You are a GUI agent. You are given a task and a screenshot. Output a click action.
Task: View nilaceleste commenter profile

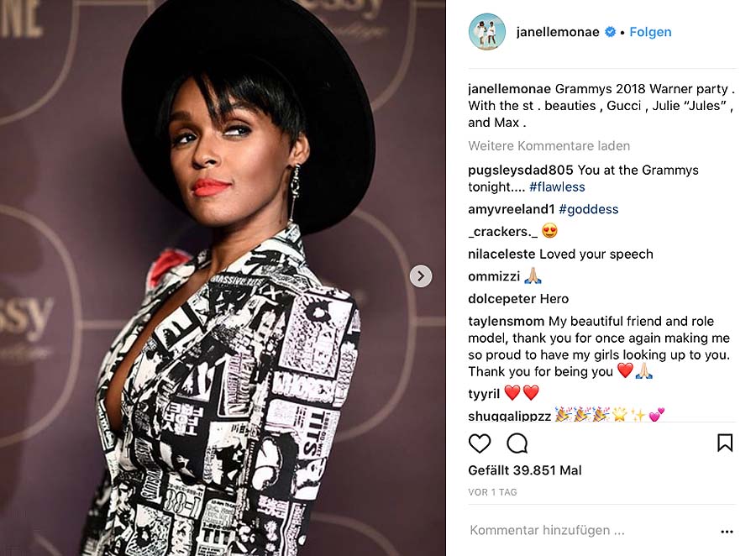(501, 254)
